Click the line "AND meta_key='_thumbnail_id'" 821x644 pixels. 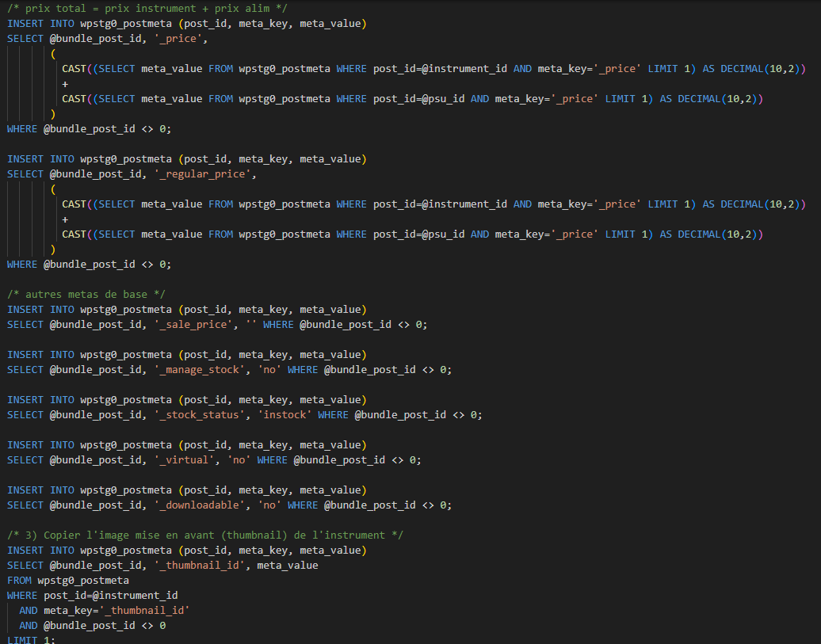coord(105,611)
